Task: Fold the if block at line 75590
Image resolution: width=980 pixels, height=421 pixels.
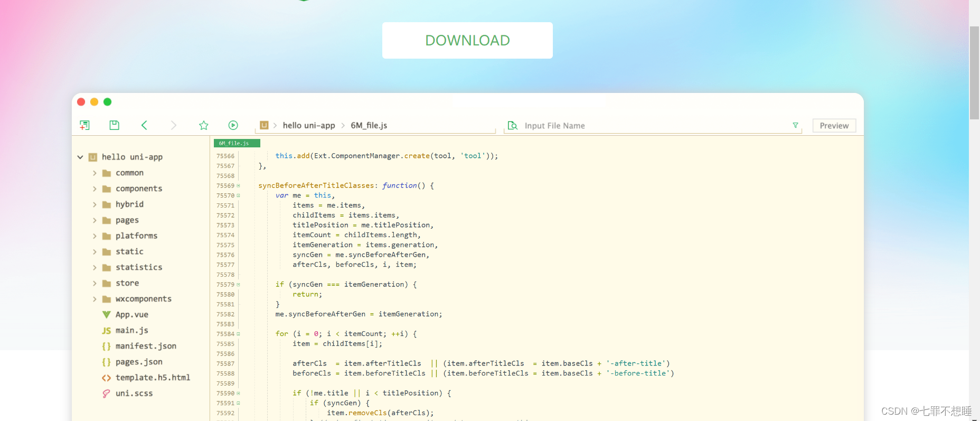Action: 238,393
